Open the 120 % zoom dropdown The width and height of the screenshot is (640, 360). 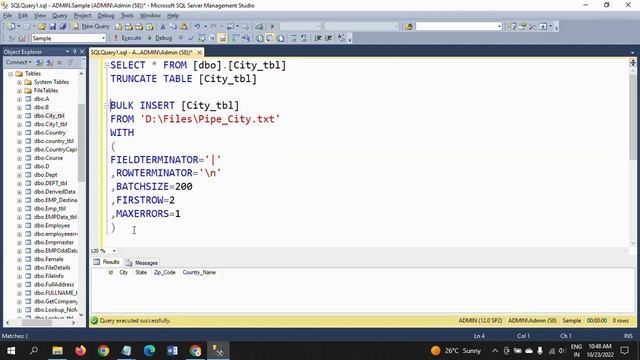(x=114, y=251)
